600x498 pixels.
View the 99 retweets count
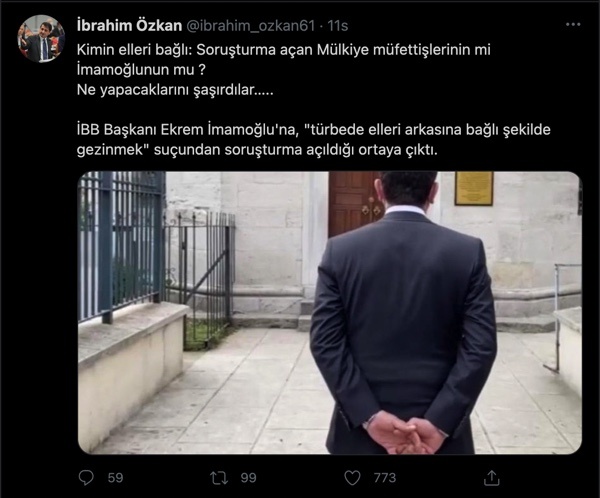[248, 478]
